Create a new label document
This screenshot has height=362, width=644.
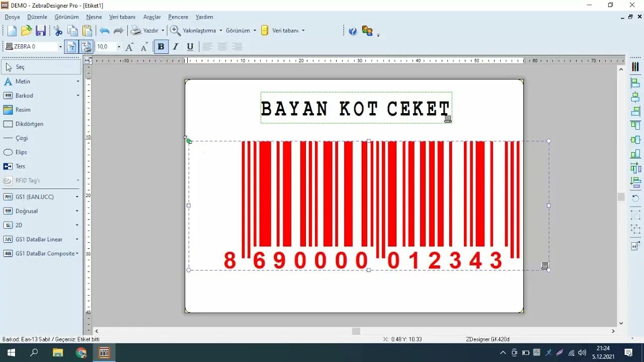[x=12, y=31]
